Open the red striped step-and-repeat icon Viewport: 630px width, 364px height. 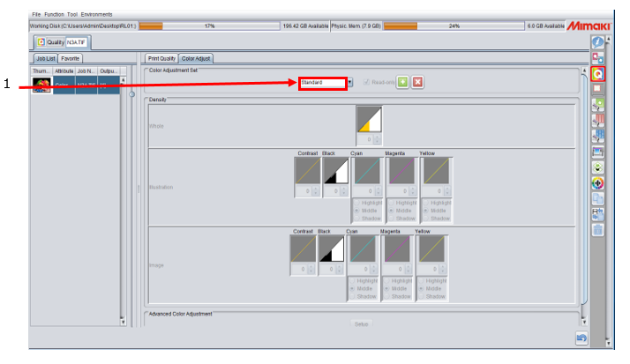(x=597, y=121)
